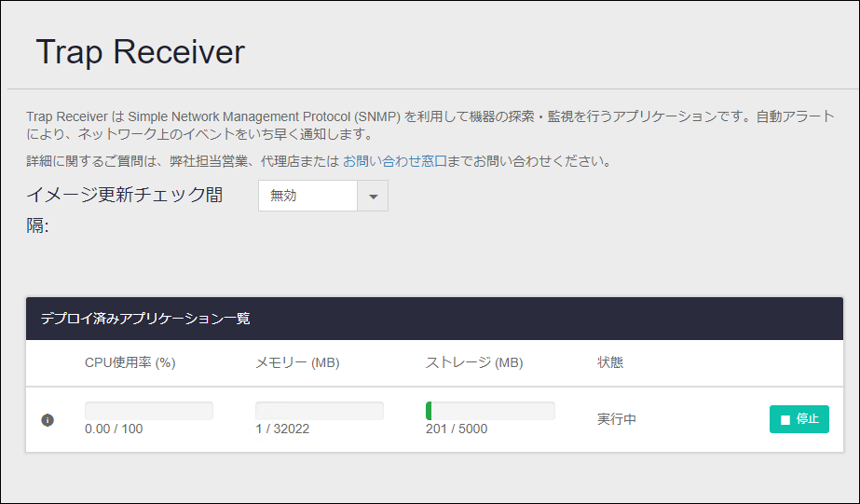Select the 1 / 32022 memory value
This screenshot has width=860, height=504.
(x=282, y=429)
